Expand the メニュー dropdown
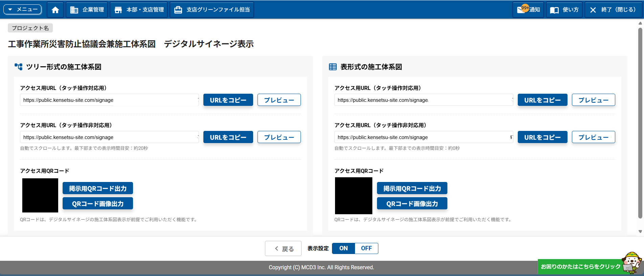Screen dimensions: 644x276 tap(22, 9)
